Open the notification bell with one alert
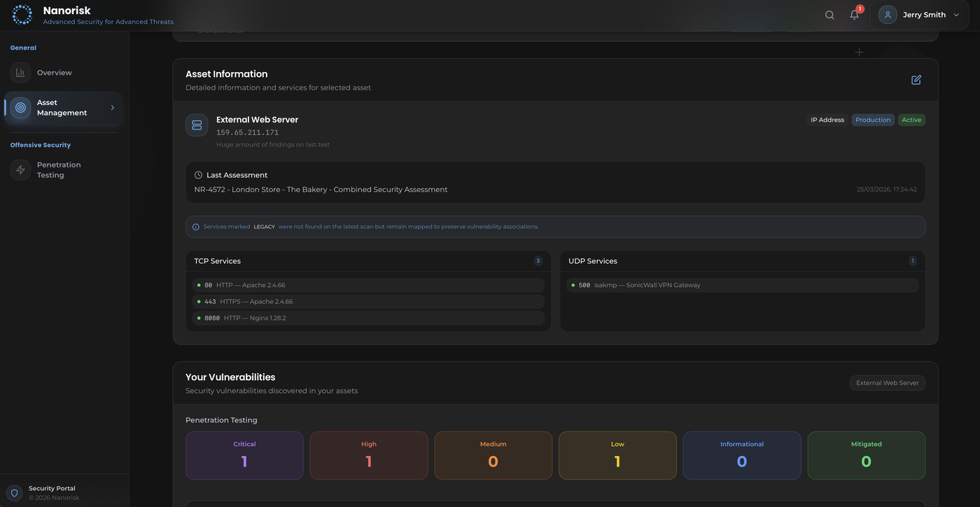Screen dimensions: 980x507 pyautogui.click(x=854, y=15)
